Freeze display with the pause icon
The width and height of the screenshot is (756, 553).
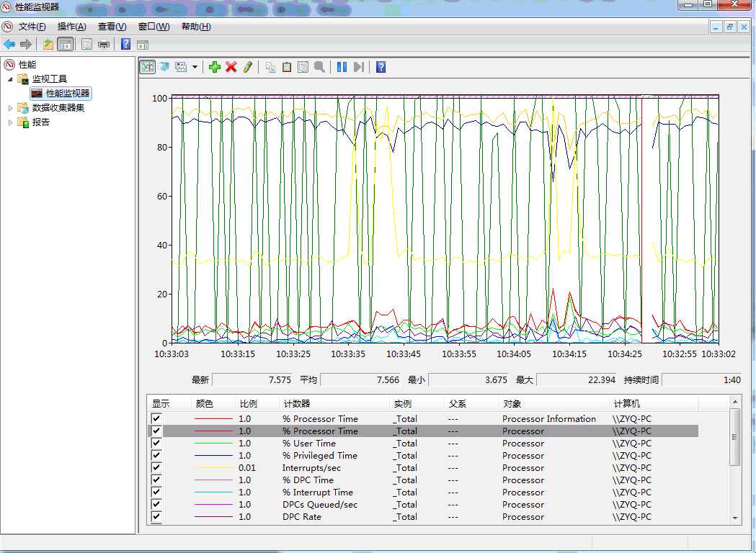point(342,67)
